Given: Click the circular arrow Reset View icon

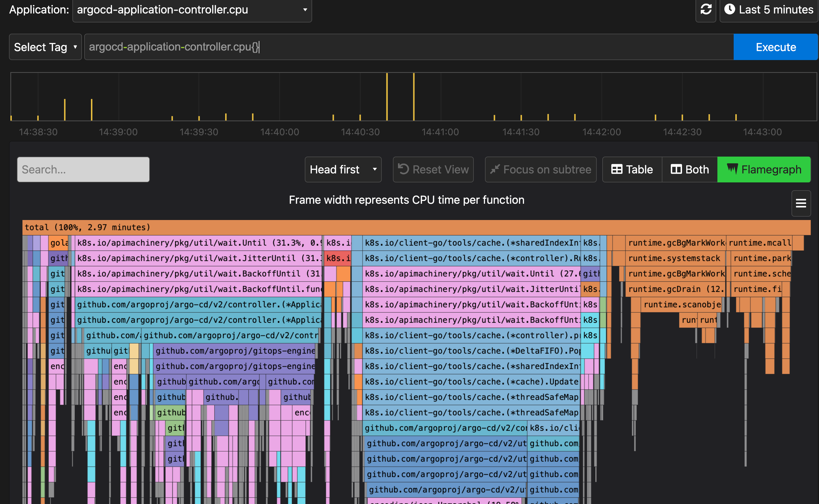Looking at the screenshot, I should click(x=404, y=169).
